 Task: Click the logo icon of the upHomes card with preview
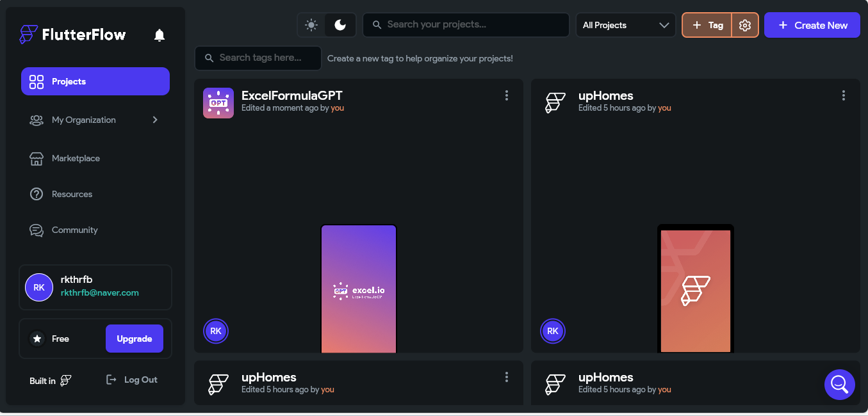coord(555,103)
